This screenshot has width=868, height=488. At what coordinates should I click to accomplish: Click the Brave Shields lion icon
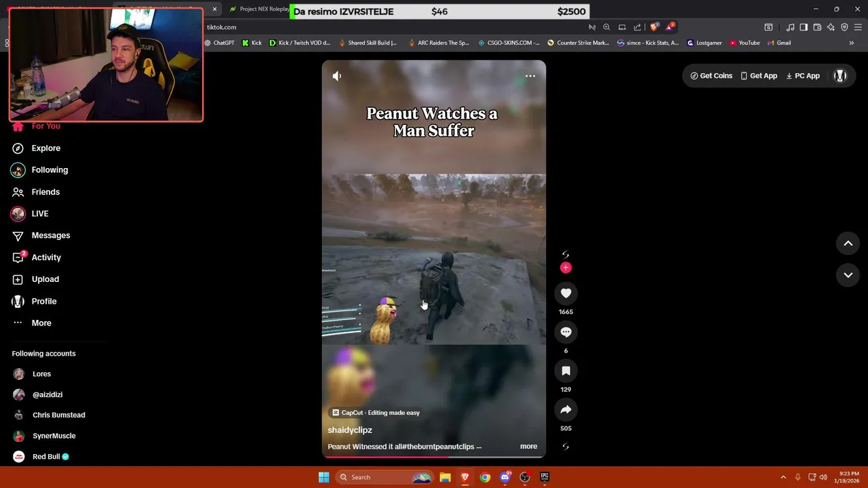(653, 27)
